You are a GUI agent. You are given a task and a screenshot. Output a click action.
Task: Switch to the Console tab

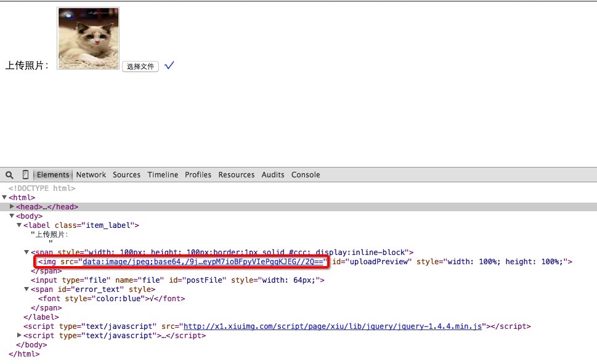pyautogui.click(x=306, y=175)
